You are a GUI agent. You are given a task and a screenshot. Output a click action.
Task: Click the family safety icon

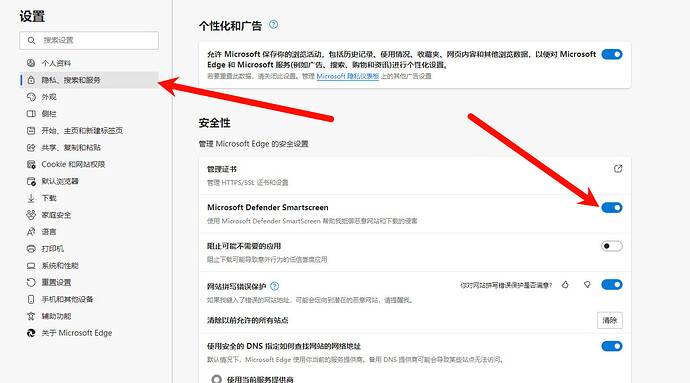(x=31, y=215)
